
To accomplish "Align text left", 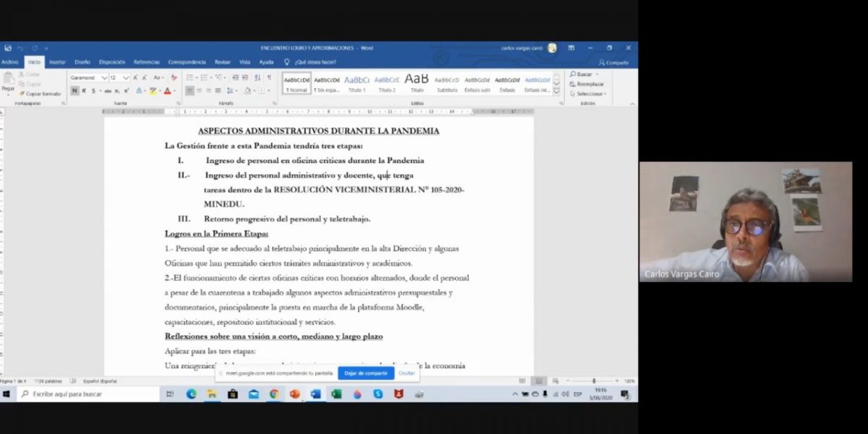I will pyautogui.click(x=190, y=90).
